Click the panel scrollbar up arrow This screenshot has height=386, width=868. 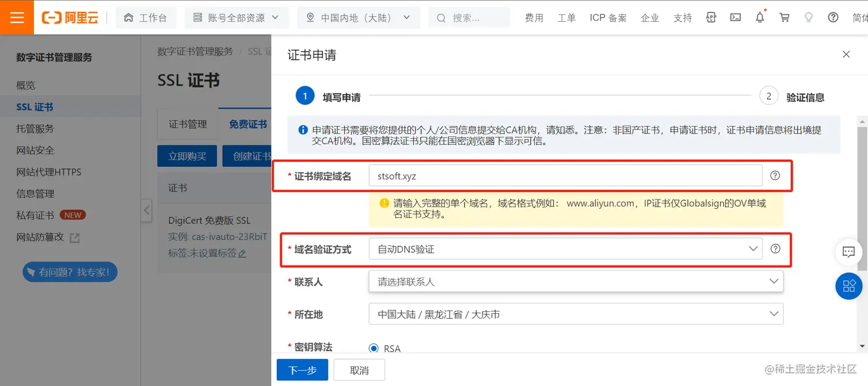click(862, 120)
